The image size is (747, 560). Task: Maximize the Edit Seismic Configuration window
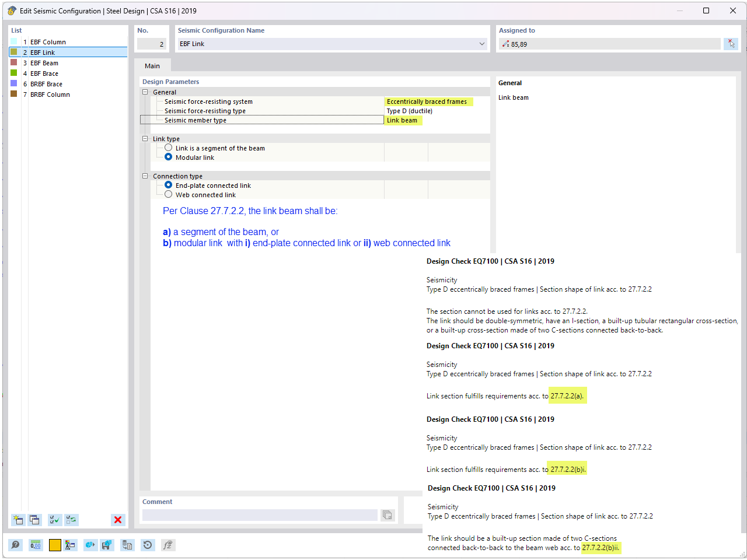coord(706,10)
